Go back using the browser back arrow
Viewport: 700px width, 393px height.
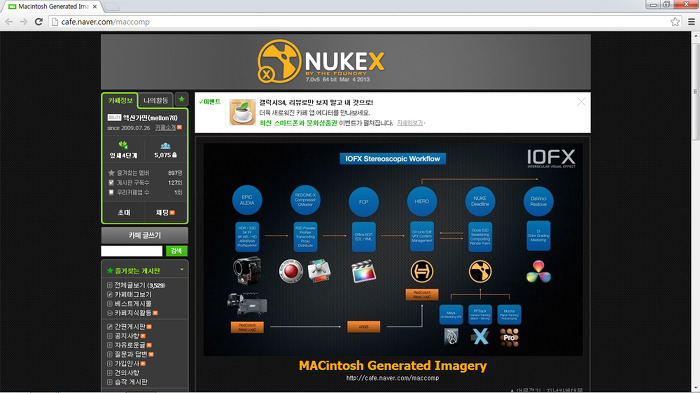point(8,21)
